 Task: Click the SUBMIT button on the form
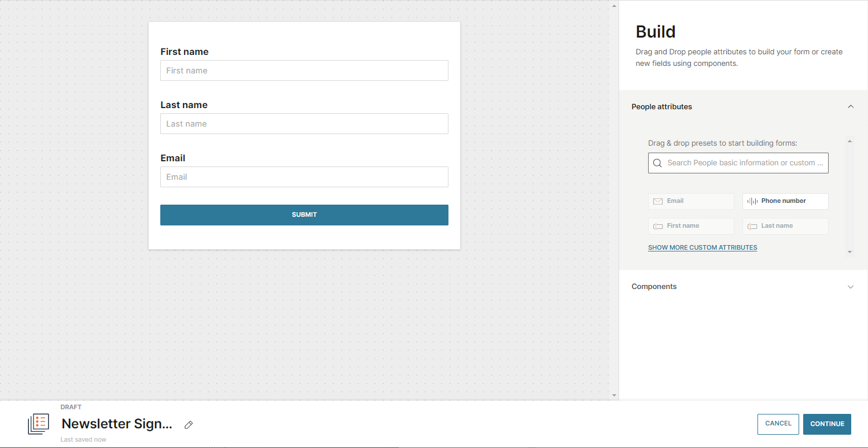(304, 215)
